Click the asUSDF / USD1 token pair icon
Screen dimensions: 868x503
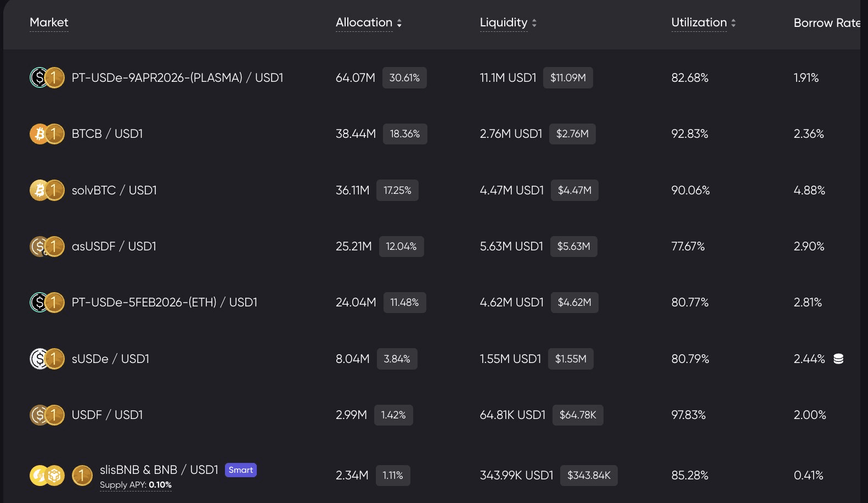click(47, 247)
